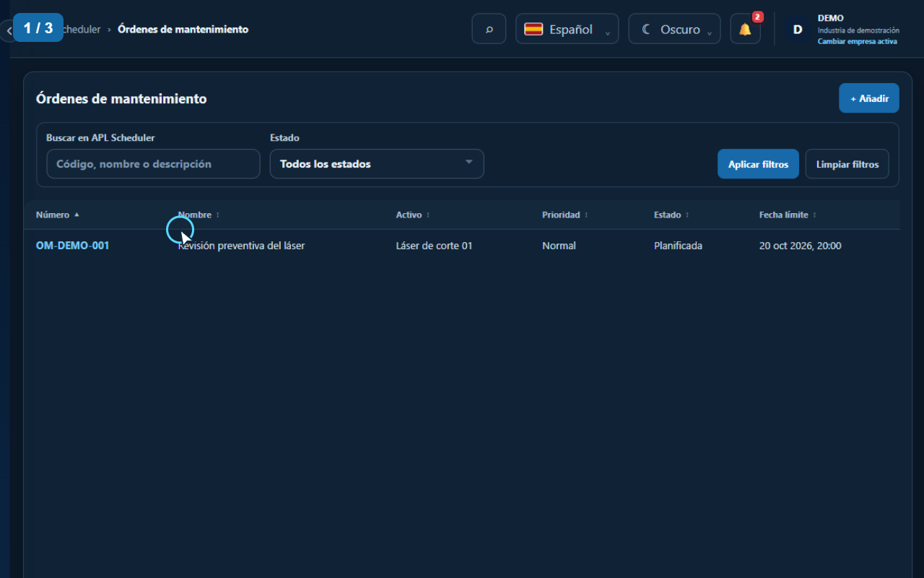The height and width of the screenshot is (578, 924).
Task: Click the "Órdenes de mantenimiento" page heading
Action: point(121,99)
